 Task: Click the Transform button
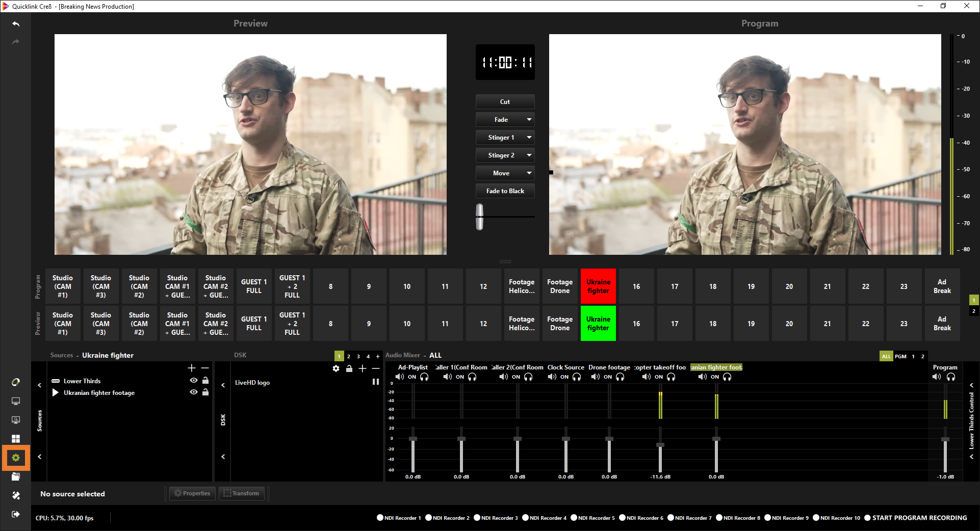tap(241, 493)
